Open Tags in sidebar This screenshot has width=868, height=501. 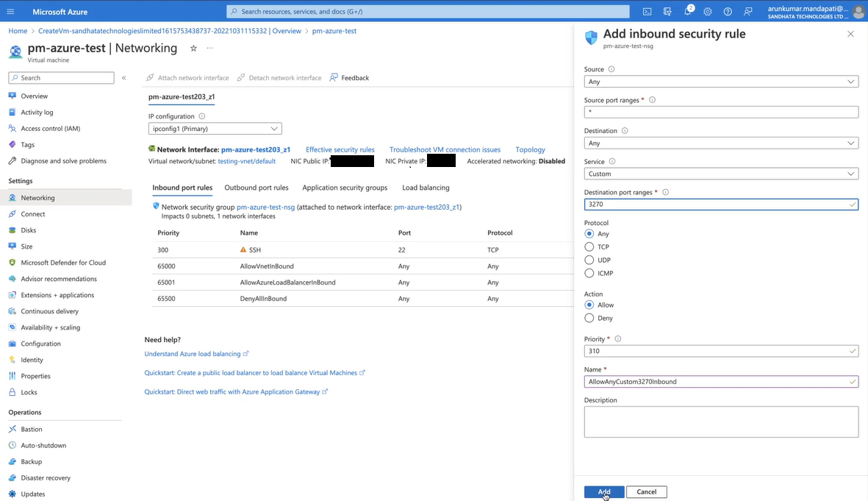[28, 145]
